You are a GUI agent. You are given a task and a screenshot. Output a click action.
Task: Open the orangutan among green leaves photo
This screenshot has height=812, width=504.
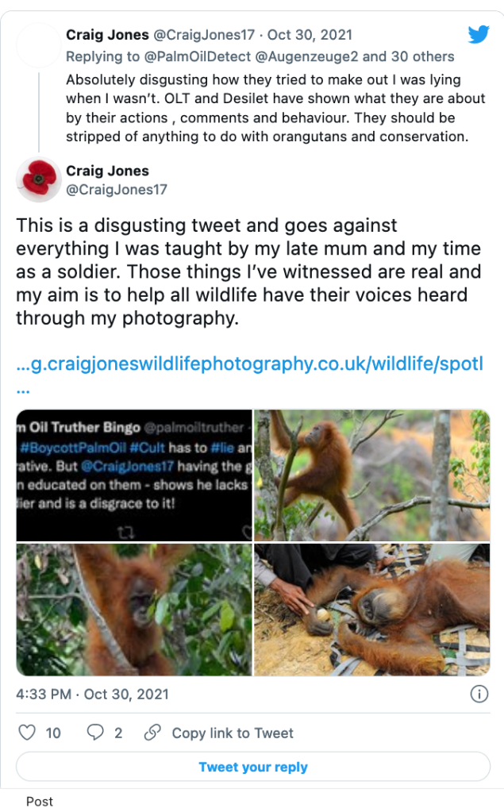(x=134, y=609)
